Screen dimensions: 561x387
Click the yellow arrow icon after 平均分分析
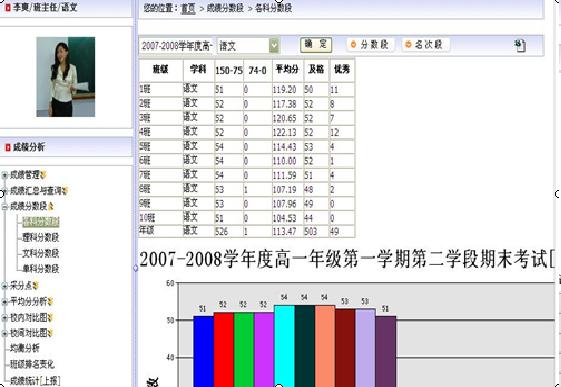50,302
